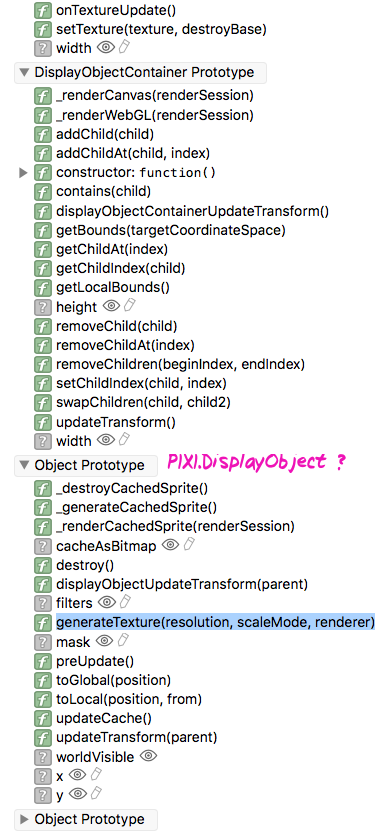
Task: Click the DisplayObjectContainer Prototype header label
Action: [x=144, y=72]
